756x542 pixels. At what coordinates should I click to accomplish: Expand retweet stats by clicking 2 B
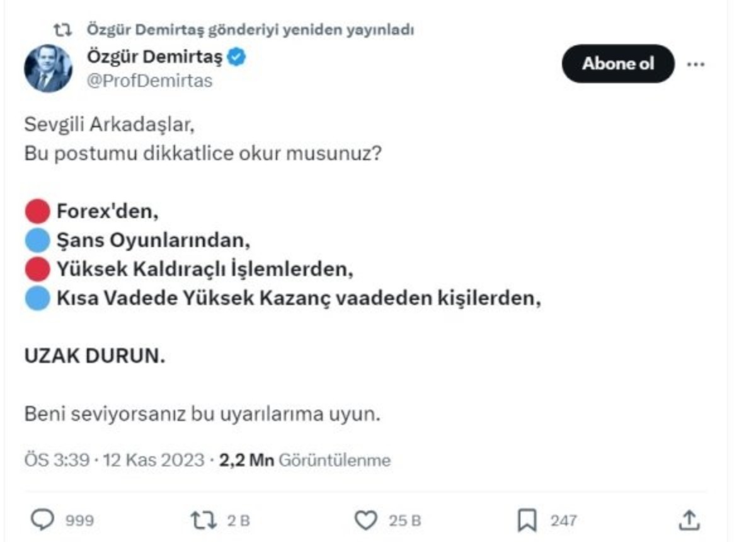pyautogui.click(x=227, y=520)
